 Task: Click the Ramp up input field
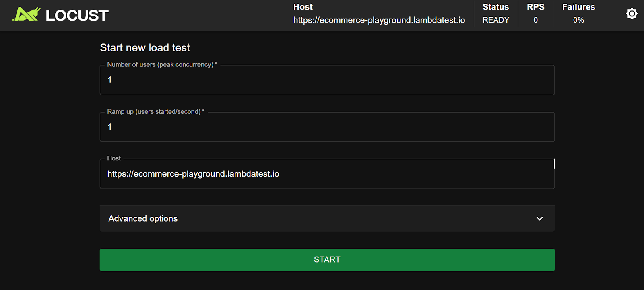[x=327, y=127]
